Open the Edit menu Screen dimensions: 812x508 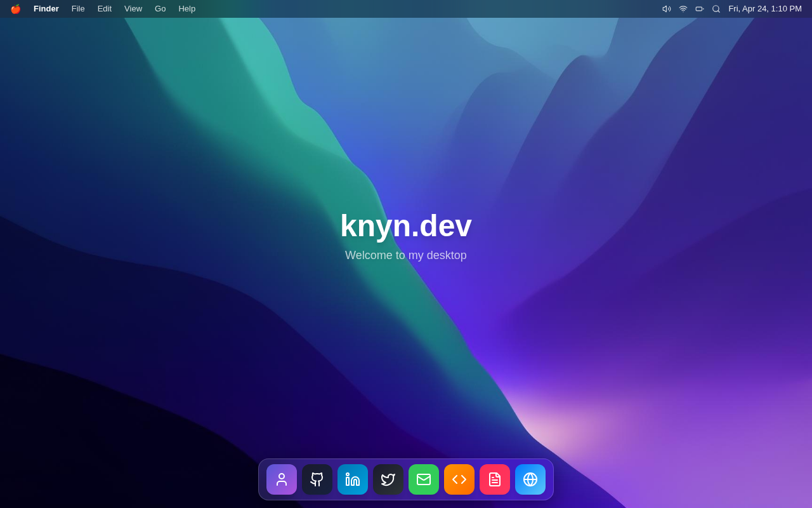[x=105, y=9]
